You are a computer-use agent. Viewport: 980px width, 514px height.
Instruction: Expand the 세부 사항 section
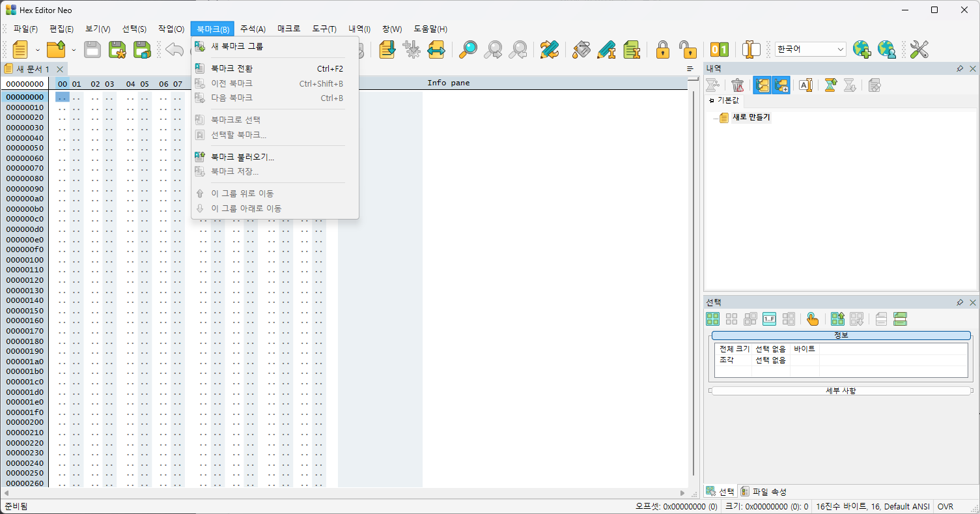pyautogui.click(x=841, y=391)
